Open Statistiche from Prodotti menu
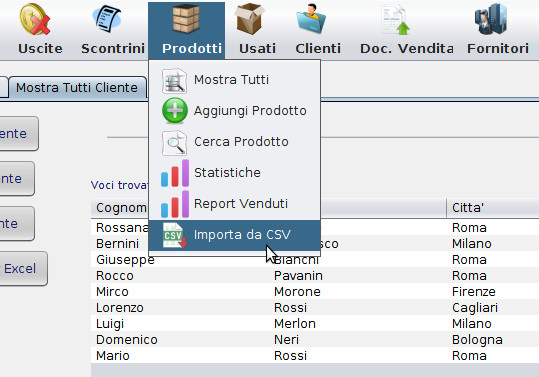539x377 pixels. click(234, 173)
